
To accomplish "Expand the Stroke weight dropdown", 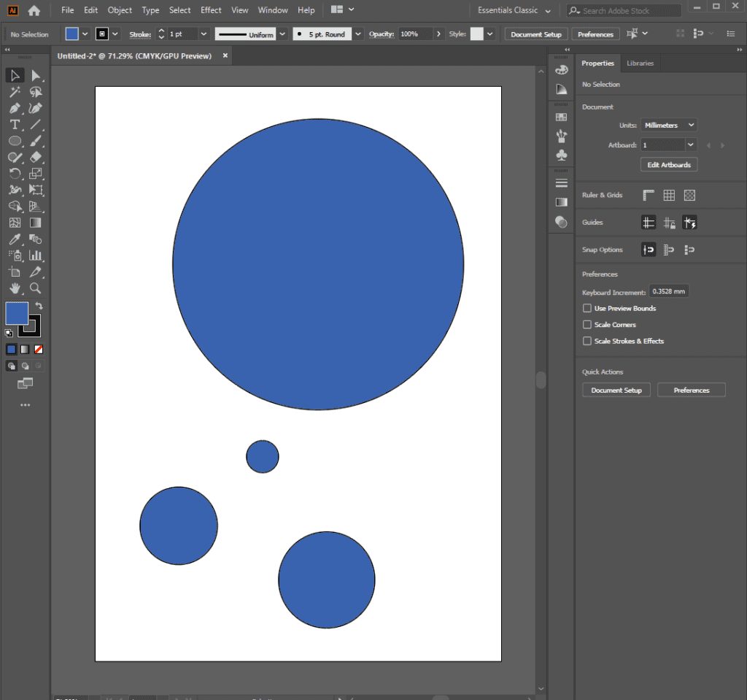I will 204,33.
